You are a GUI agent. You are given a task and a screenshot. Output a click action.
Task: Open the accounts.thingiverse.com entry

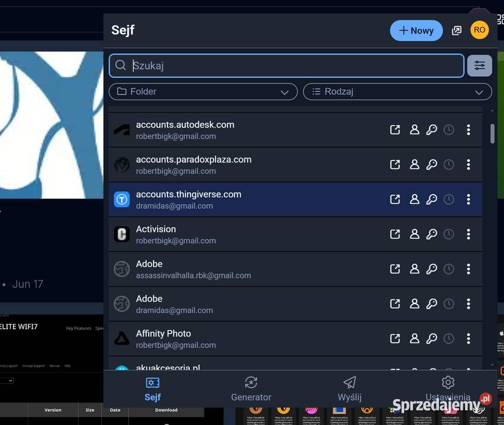tap(296, 200)
